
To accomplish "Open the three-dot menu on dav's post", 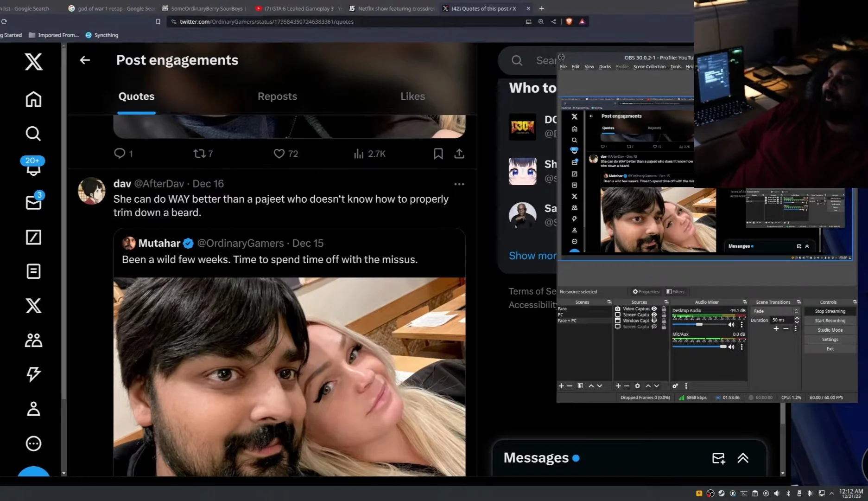I will 459,184.
